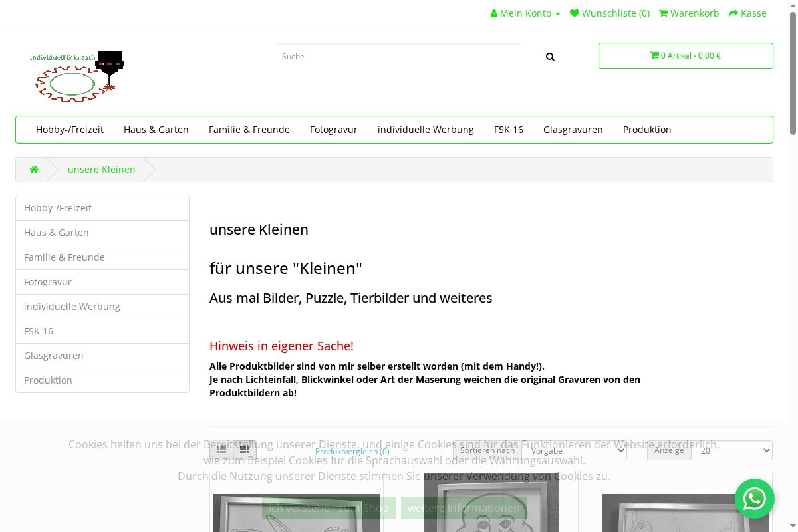Open Warenkorb link

tap(689, 13)
